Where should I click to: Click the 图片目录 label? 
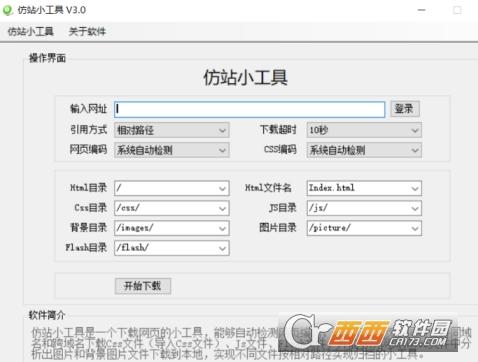pyautogui.click(x=278, y=228)
